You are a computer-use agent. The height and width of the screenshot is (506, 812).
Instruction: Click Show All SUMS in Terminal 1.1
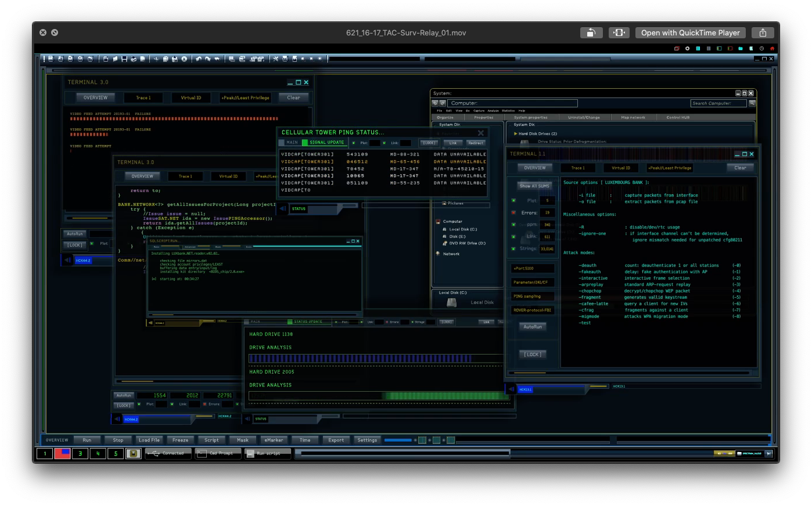[534, 186]
